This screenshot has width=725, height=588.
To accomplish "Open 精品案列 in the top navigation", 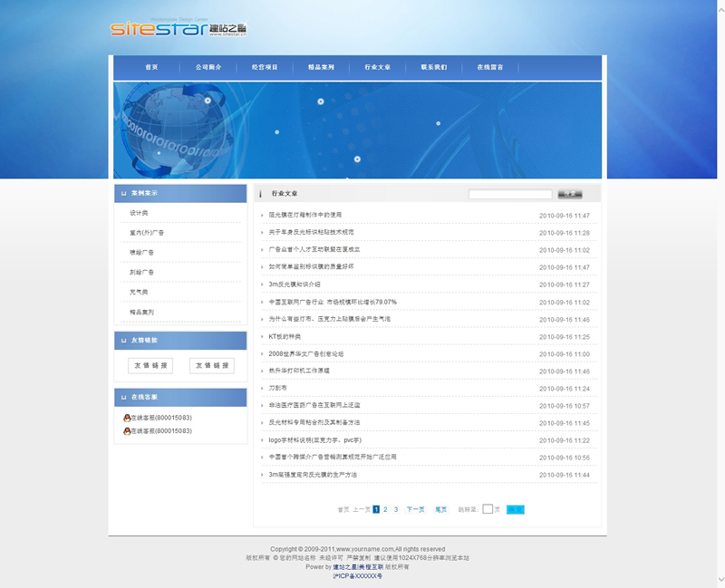I will [x=321, y=68].
